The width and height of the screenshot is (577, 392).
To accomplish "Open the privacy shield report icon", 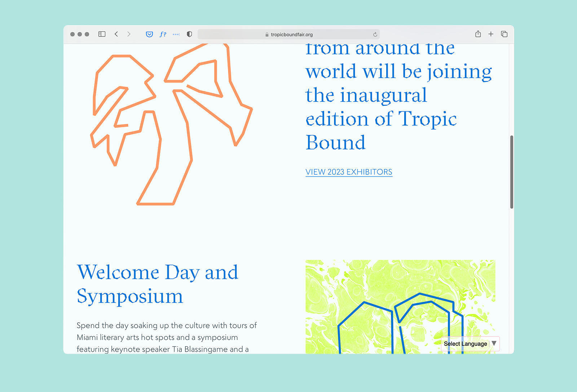I will click(x=189, y=34).
